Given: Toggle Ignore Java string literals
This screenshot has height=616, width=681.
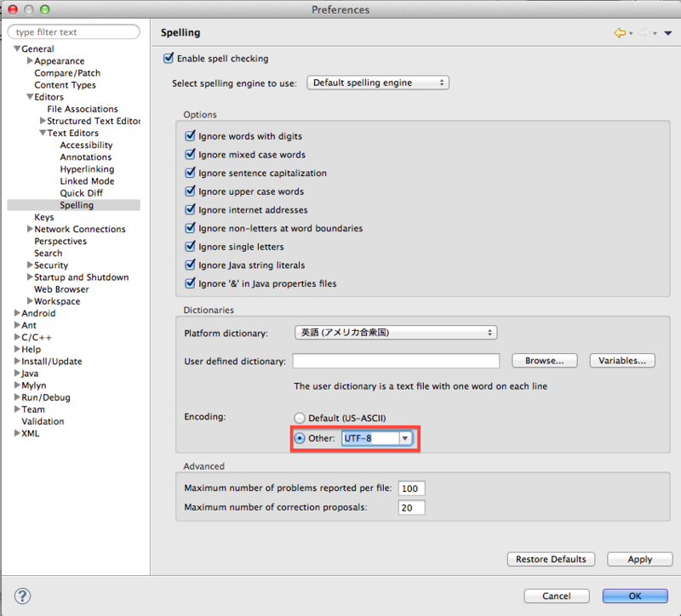Looking at the screenshot, I should tap(190, 265).
